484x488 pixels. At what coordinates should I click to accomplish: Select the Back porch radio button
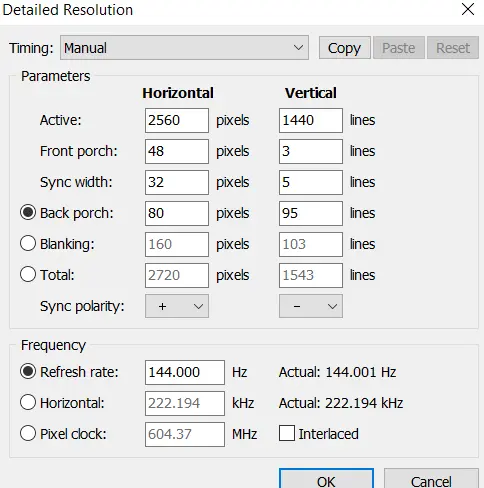pos(28,213)
